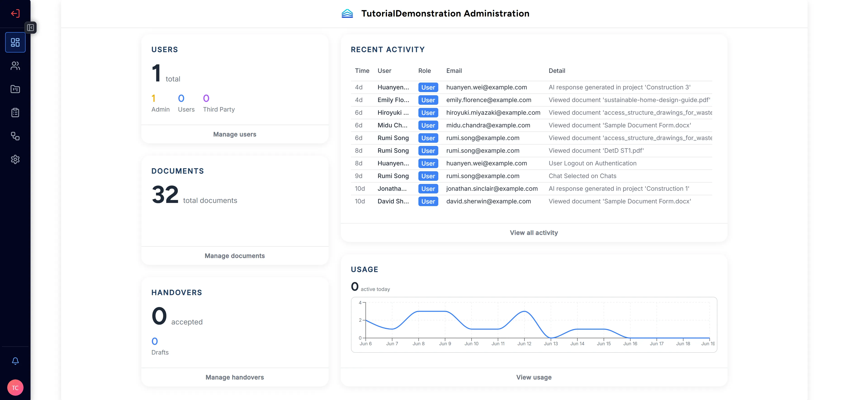Click Manage handovers
Image resolution: width=868 pixels, height=400 pixels.
pos(235,377)
